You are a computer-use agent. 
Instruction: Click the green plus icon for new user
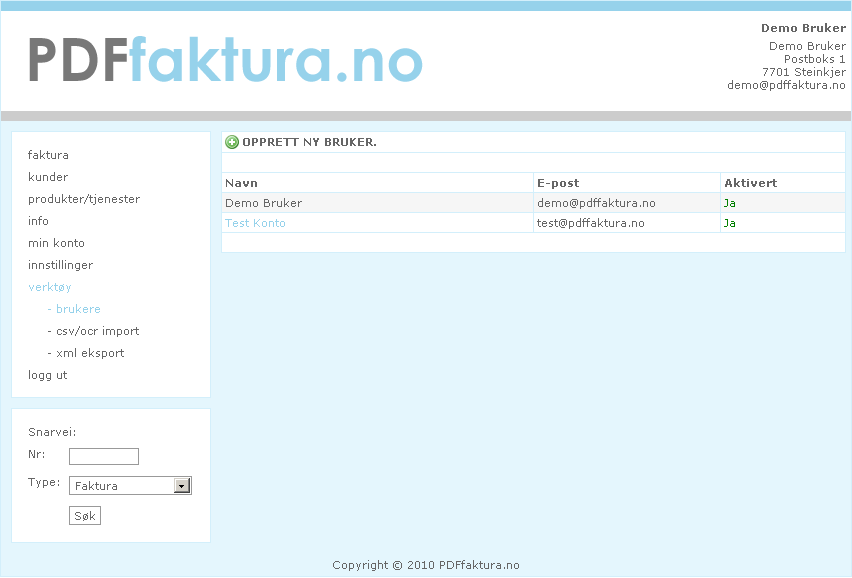click(232, 142)
